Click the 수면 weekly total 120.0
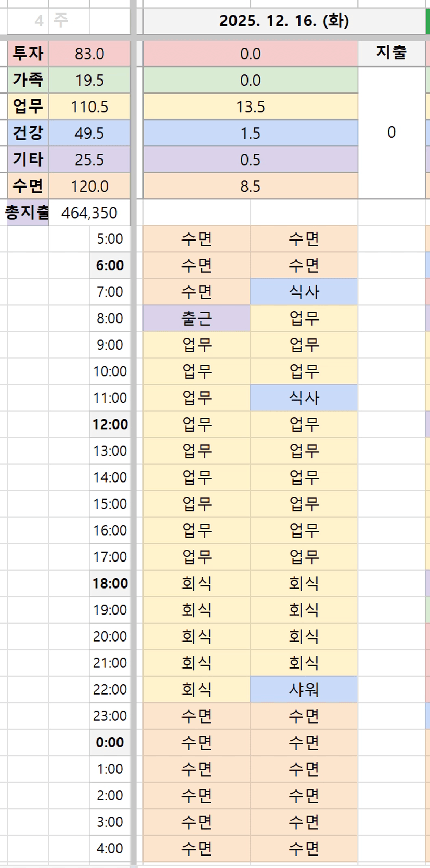The height and width of the screenshot is (868, 430). 89,186
